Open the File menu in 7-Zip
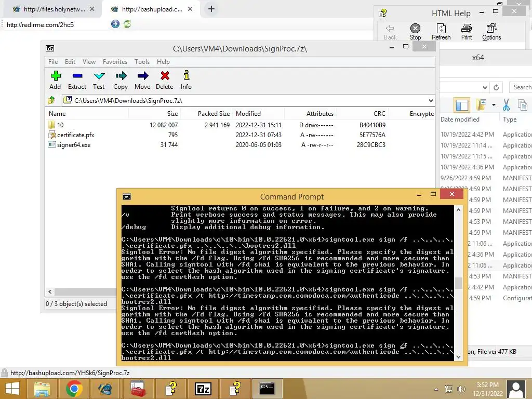The height and width of the screenshot is (399, 532). pos(53,62)
